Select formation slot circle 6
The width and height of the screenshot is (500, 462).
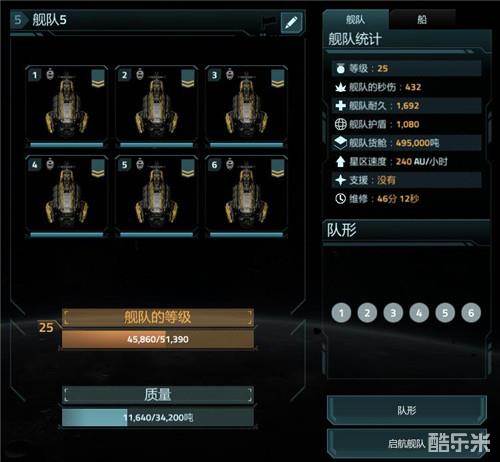click(x=471, y=313)
